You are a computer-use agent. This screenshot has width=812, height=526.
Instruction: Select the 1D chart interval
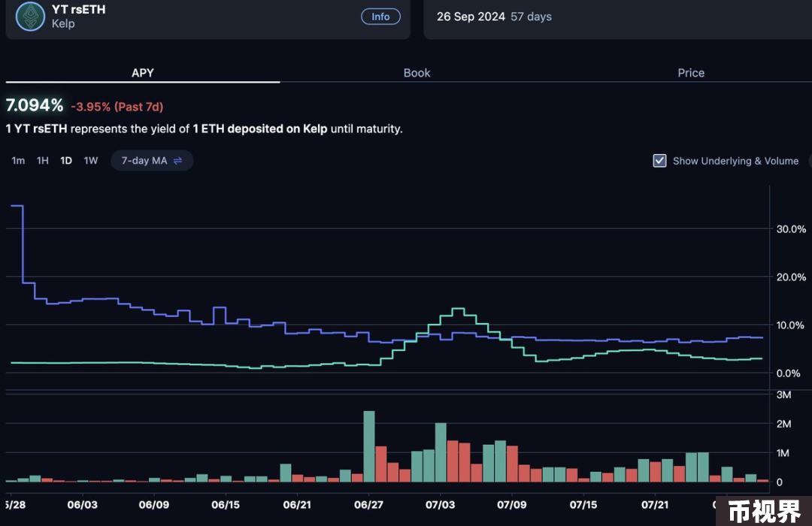pos(65,161)
